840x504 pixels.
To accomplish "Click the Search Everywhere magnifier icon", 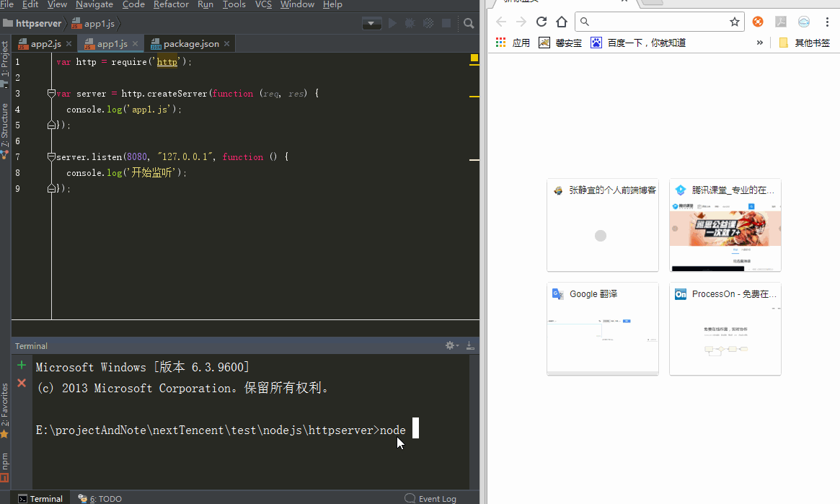I will point(469,24).
